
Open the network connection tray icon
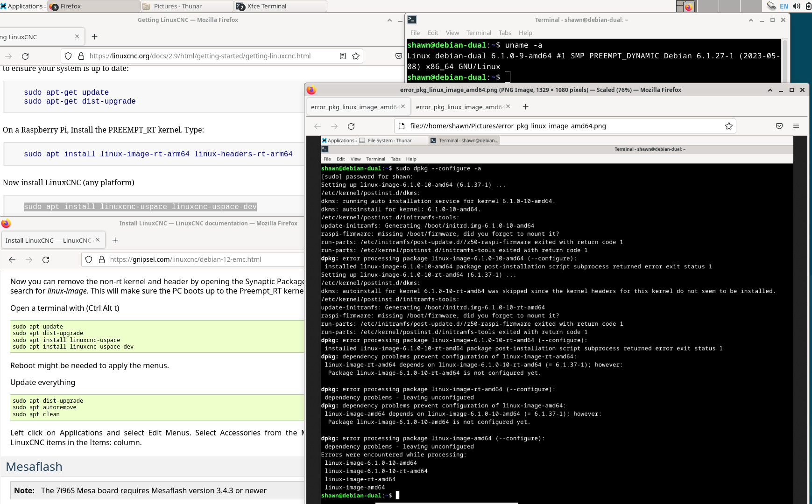click(771, 6)
